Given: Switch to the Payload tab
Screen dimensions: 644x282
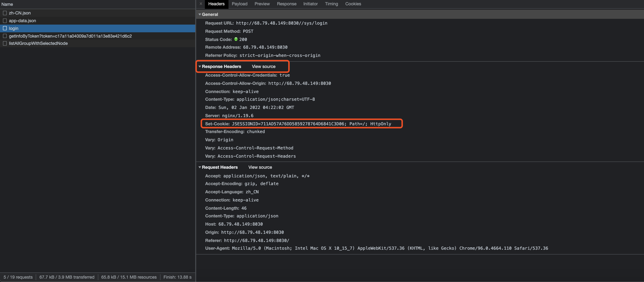Looking at the screenshot, I should tap(239, 4).
